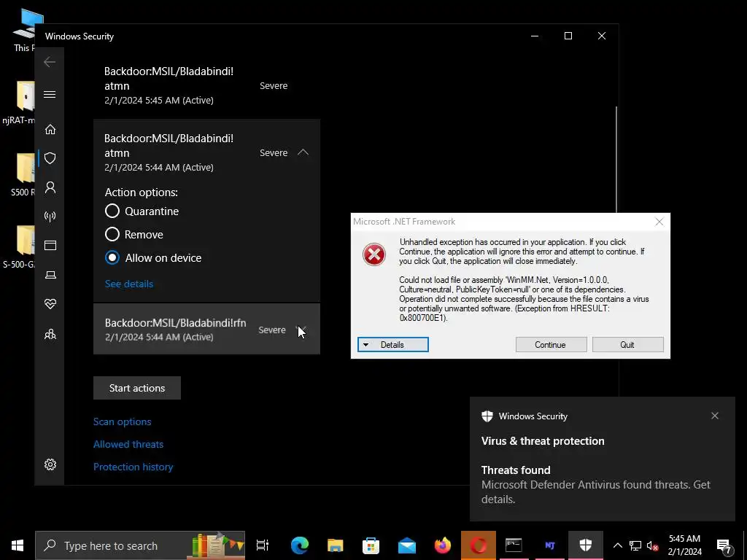Open the Scan options link
Viewport: 747px width, 560px height.
pyautogui.click(x=123, y=422)
